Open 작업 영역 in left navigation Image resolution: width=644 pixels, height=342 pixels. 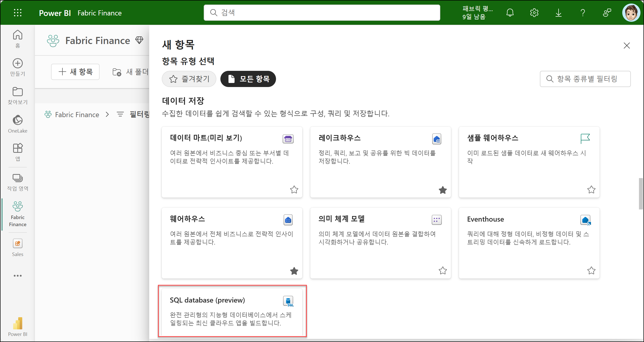point(17,182)
